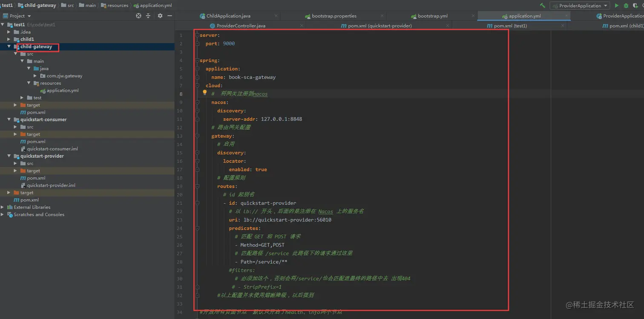644x319 pixels.
Task: Switch to pom.xml (quickstart-provider) tab
Action: click(379, 26)
